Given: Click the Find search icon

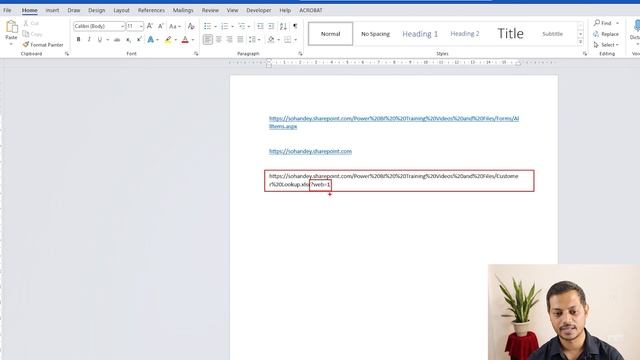Looking at the screenshot, I should click(x=597, y=23).
